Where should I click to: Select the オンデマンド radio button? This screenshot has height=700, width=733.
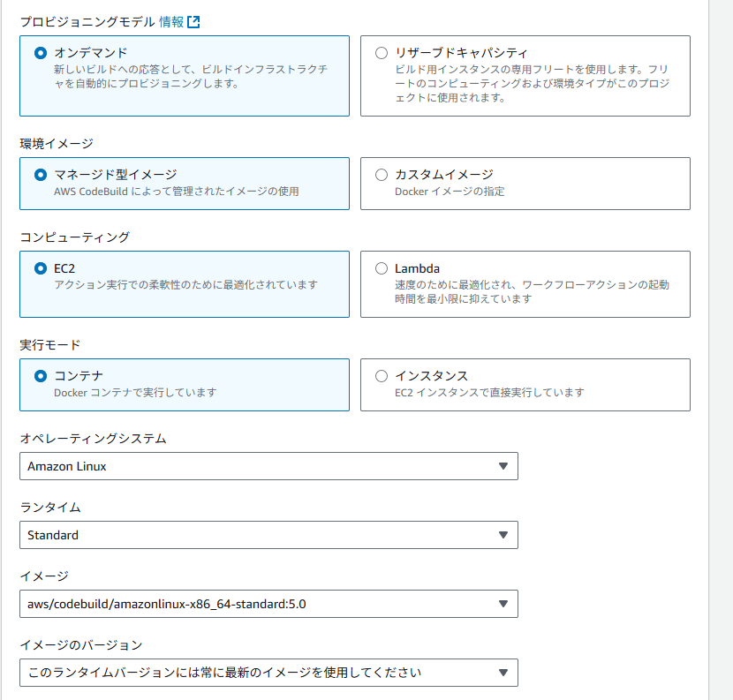tap(41, 53)
